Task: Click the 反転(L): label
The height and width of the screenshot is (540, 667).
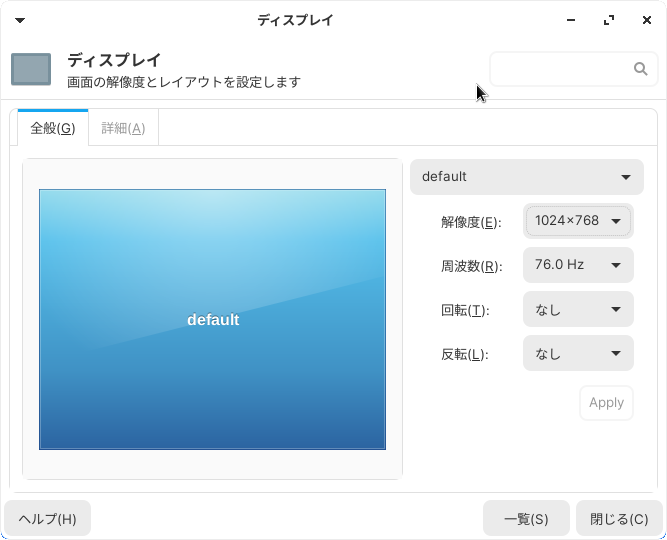Action: click(x=465, y=354)
